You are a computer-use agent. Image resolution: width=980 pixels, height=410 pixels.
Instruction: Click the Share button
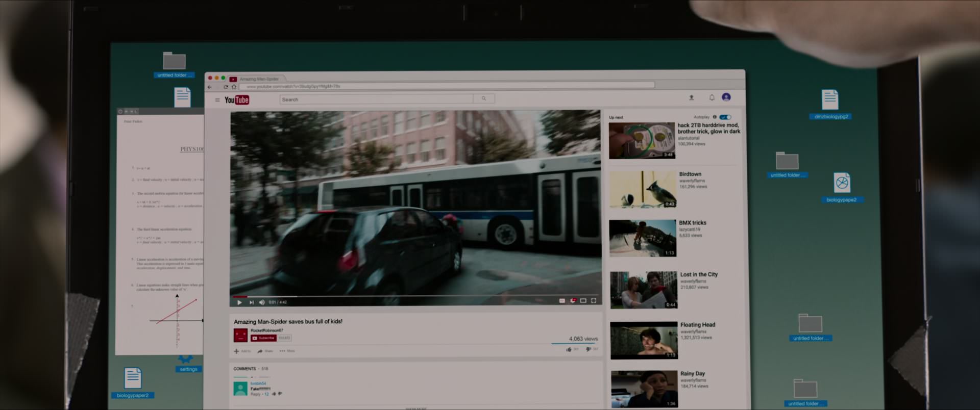pos(265,351)
